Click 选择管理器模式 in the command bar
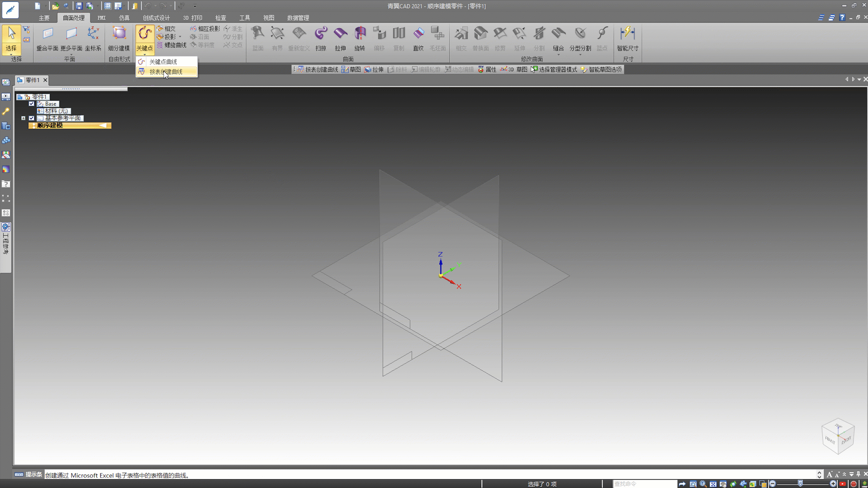Image resolution: width=868 pixels, height=488 pixels. coord(554,69)
